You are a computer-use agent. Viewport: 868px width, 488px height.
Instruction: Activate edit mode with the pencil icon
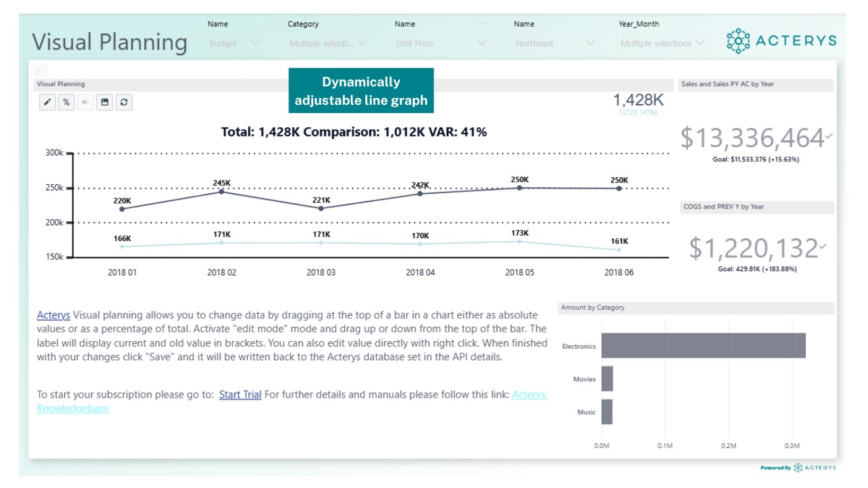(48, 102)
